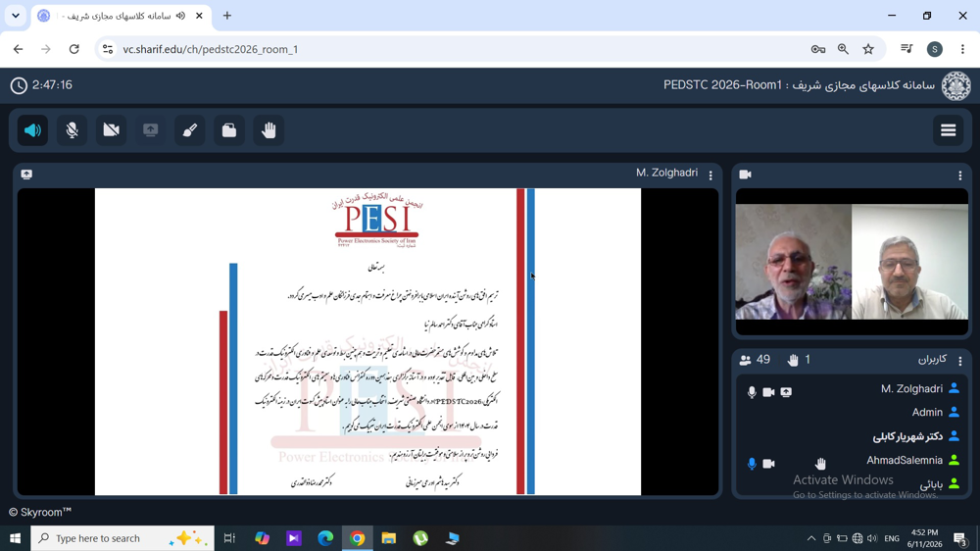
Task: Click the camera icon in video panel header
Action: pyautogui.click(x=745, y=175)
